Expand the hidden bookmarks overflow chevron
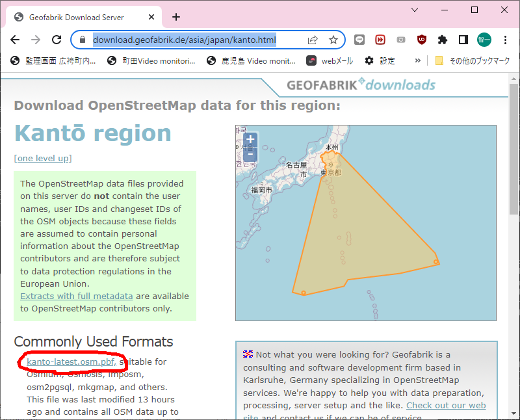Screen dimensions: 520x420 [x=418, y=60]
